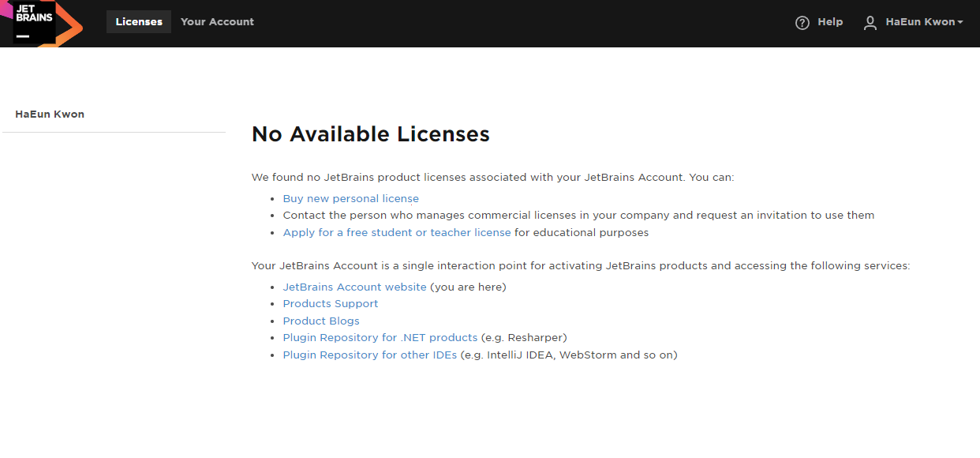The width and height of the screenshot is (980, 458).
Task: Expand the HaEun Kwon account dropdown
Action: click(924, 22)
